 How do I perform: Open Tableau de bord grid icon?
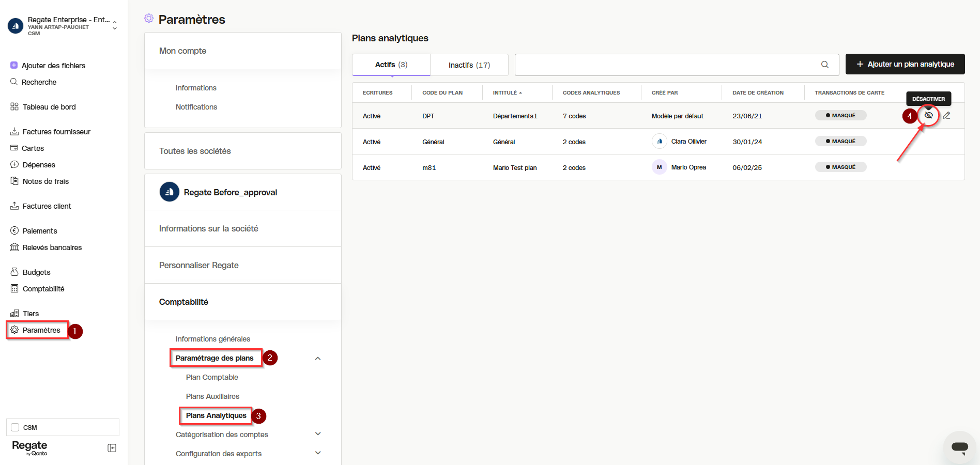pos(14,106)
